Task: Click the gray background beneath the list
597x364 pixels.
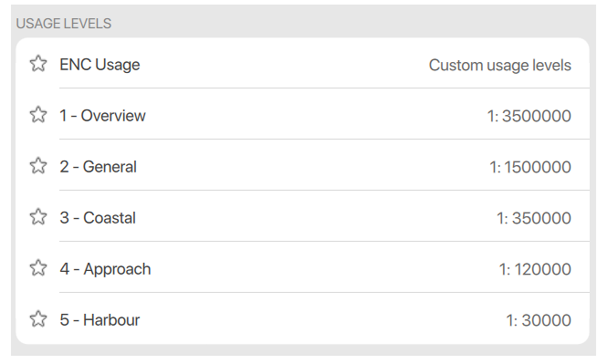Action: click(x=302, y=350)
